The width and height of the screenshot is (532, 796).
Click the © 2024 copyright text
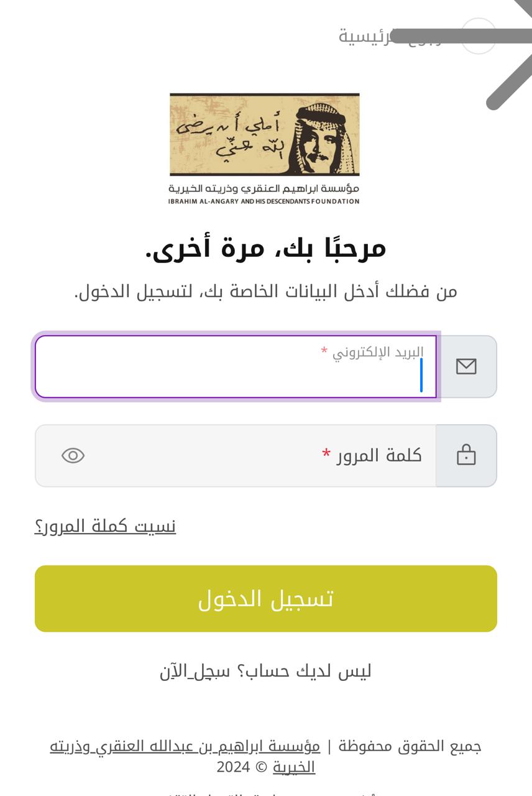click(x=242, y=767)
